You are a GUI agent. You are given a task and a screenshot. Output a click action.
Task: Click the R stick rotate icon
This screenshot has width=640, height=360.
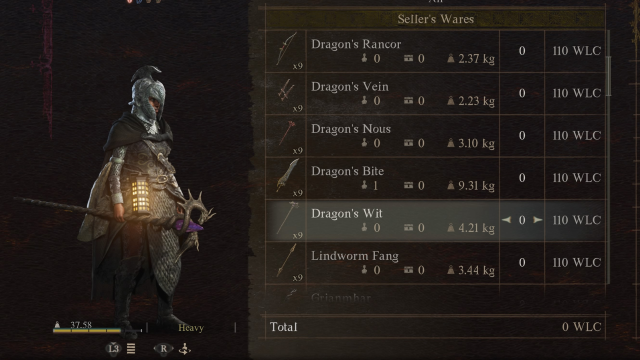coord(163,349)
